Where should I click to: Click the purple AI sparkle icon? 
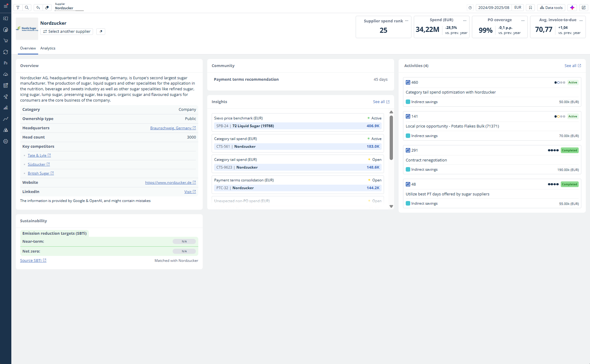coord(572,8)
